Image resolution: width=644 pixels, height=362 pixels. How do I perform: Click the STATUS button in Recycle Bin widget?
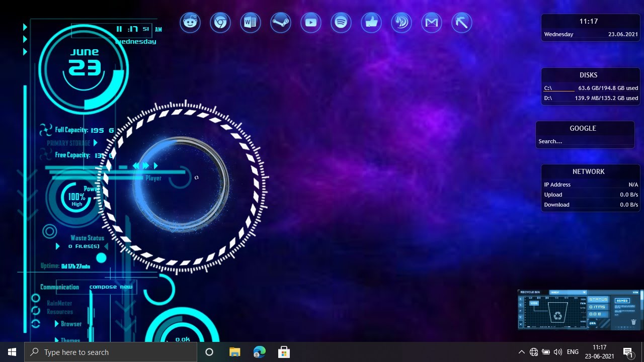pyautogui.click(x=599, y=299)
